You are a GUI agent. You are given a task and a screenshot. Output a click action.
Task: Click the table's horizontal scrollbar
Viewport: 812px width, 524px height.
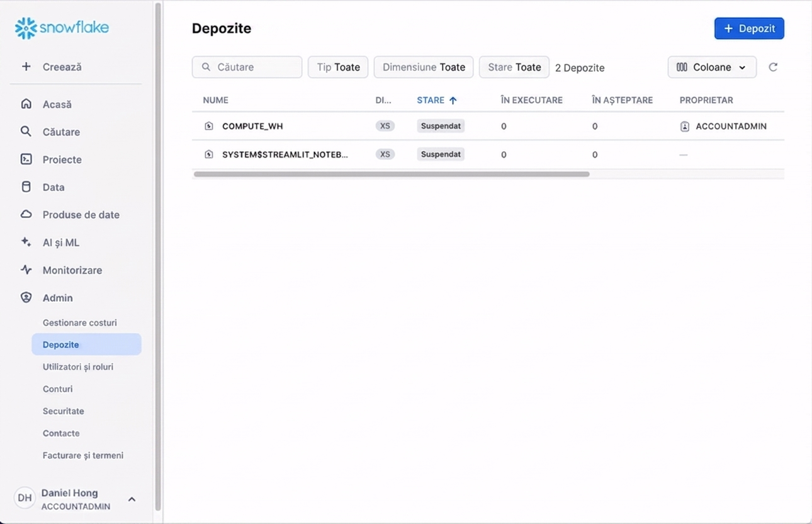tap(392, 174)
